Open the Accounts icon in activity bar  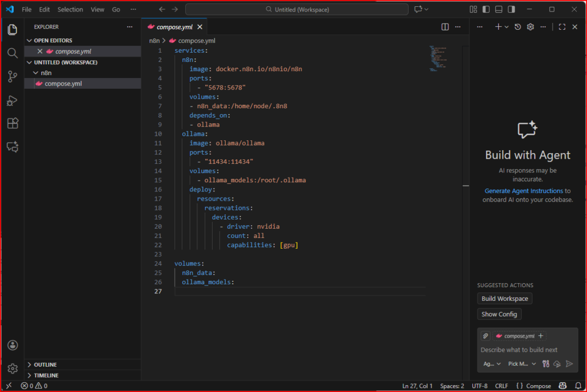pos(12,345)
